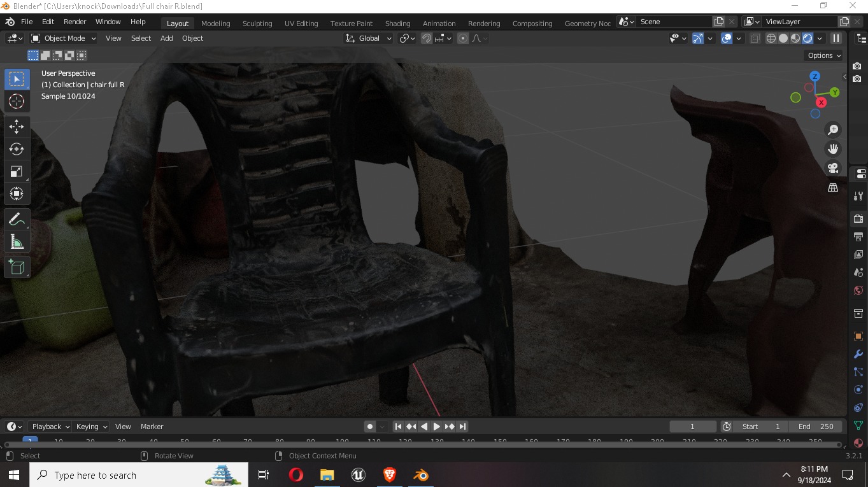868x487 pixels.
Task: Open the pivot point dropdown
Action: pos(408,38)
